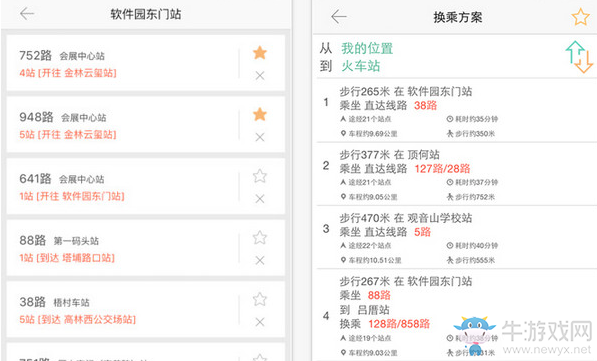
Task: Swap origin and destination with arrows icon
Action: pos(579,57)
